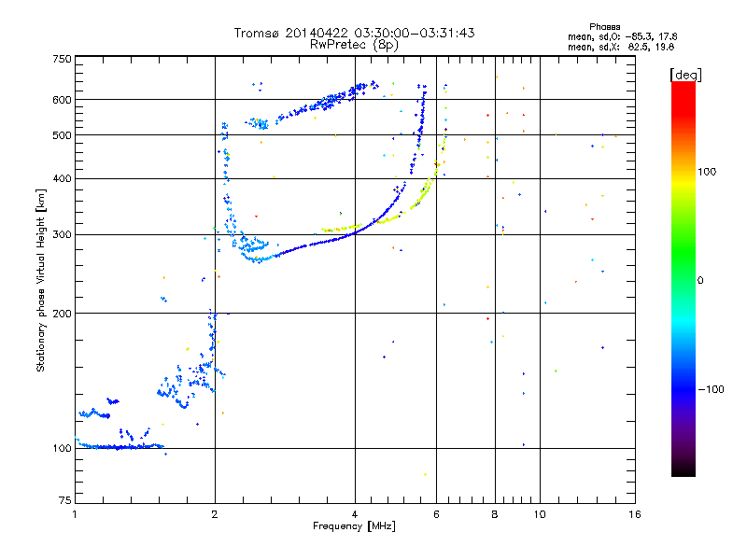Click the x-axis tick label '2'

(x=215, y=514)
